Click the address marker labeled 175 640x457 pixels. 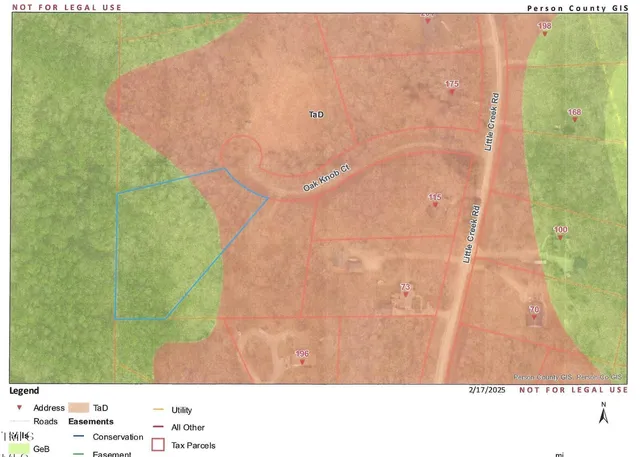click(452, 85)
